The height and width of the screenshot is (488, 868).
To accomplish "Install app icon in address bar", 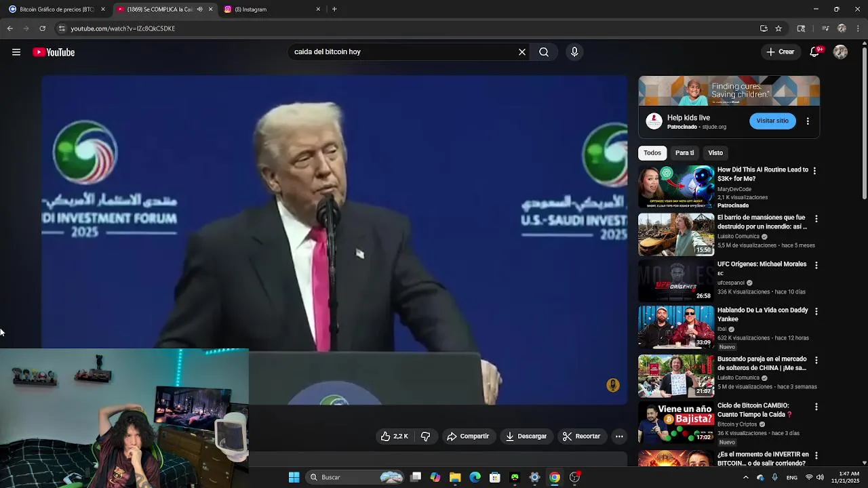I will point(764,28).
